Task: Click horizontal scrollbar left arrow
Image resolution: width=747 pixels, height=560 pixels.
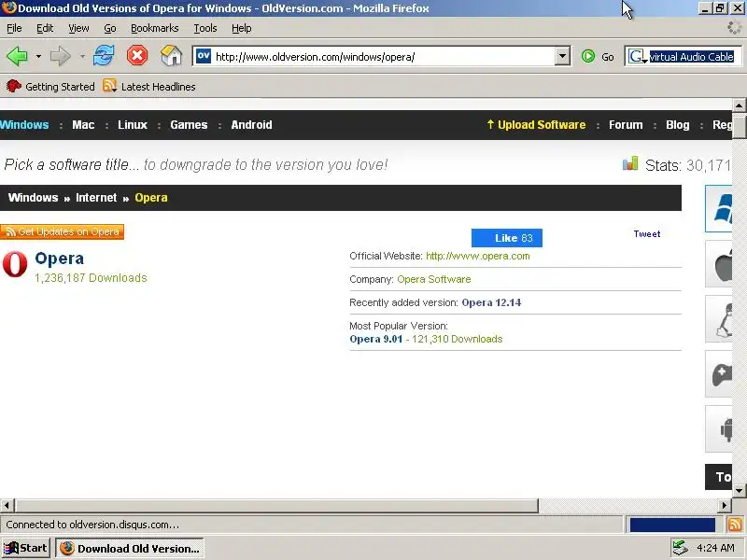Action: pos(7,505)
